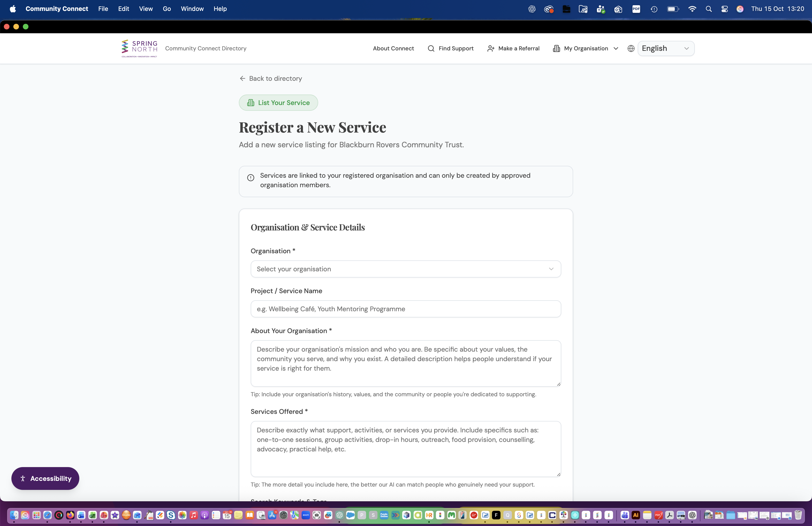This screenshot has height=526, width=812.
Task: Open Control Centre in the menu bar
Action: coord(724,9)
